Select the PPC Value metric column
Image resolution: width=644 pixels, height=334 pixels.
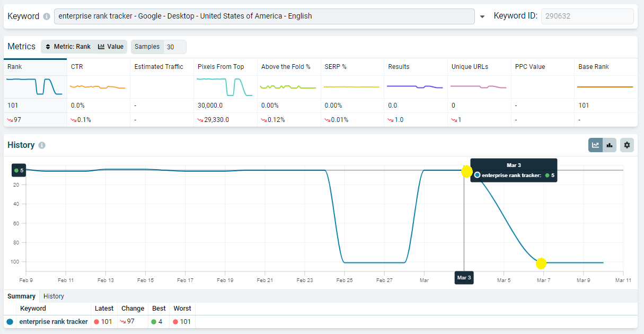click(x=543, y=67)
